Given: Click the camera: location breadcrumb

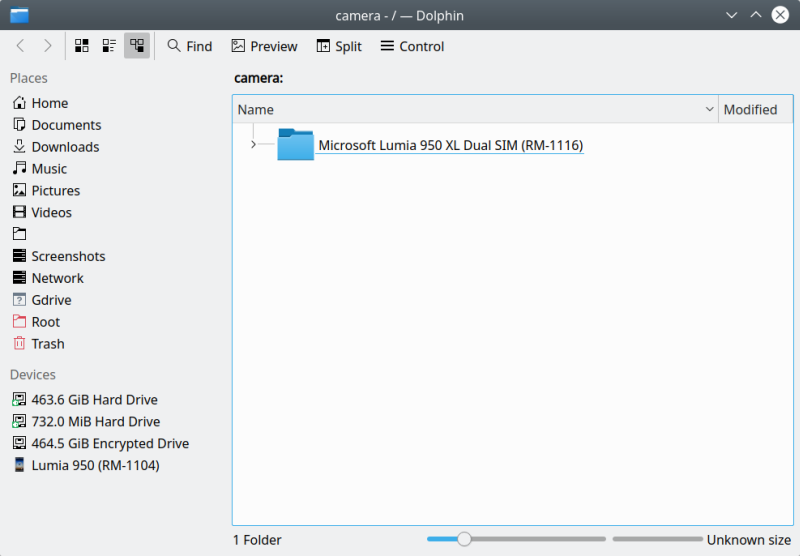Looking at the screenshot, I should point(259,78).
